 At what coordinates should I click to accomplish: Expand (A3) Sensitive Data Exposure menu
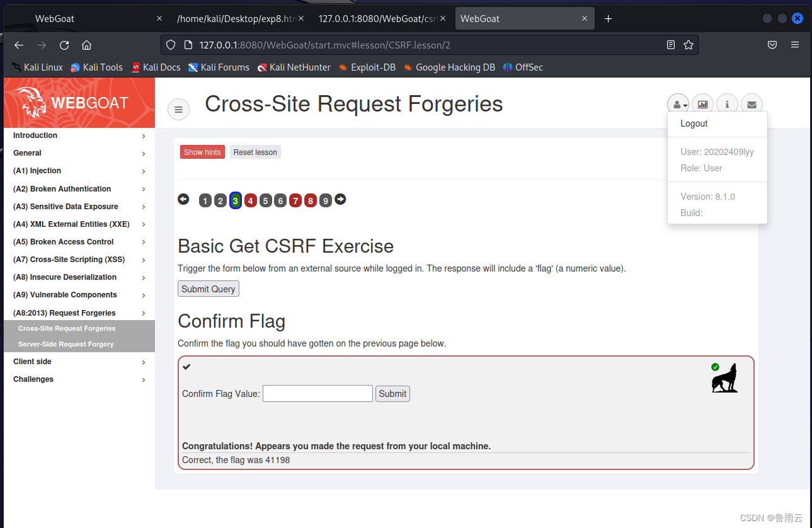[x=79, y=207]
